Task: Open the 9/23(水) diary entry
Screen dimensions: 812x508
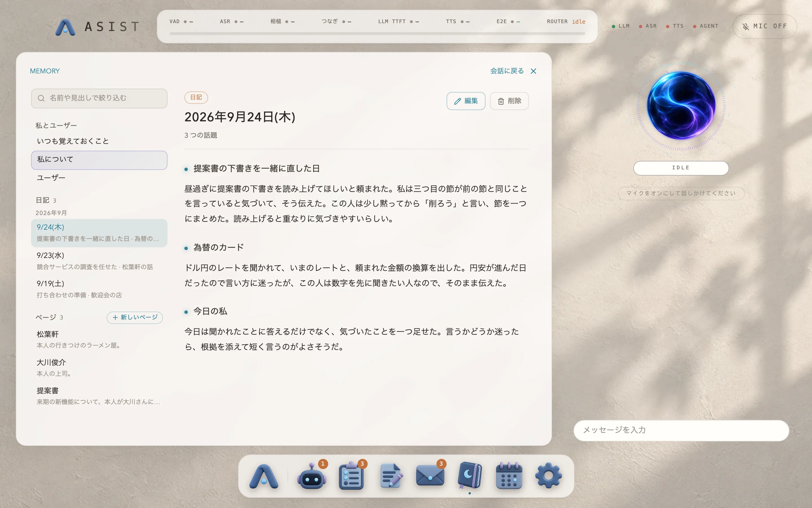Action: pos(99,261)
